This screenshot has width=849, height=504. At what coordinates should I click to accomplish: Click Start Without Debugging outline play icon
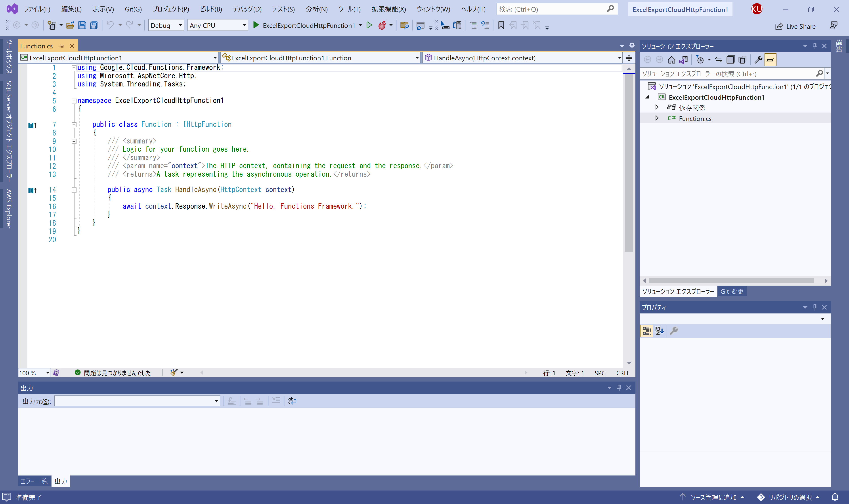(x=369, y=25)
